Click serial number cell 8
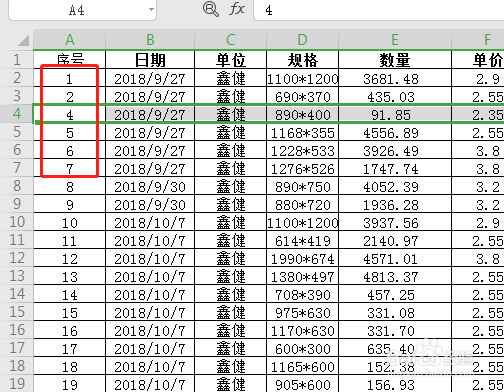This screenshot has width=504, height=392. tap(69, 186)
